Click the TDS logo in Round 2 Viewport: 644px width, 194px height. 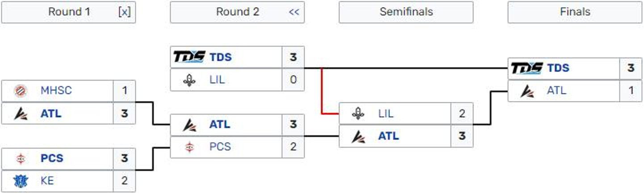[x=189, y=57]
